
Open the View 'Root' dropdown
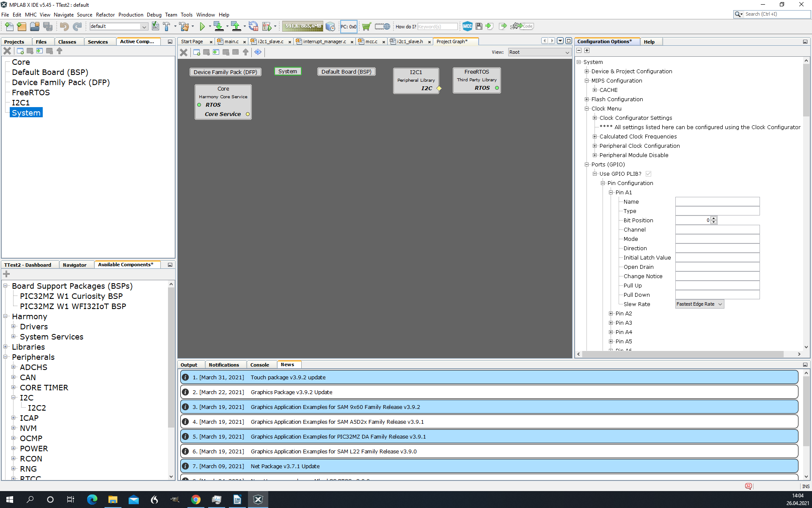click(x=539, y=52)
